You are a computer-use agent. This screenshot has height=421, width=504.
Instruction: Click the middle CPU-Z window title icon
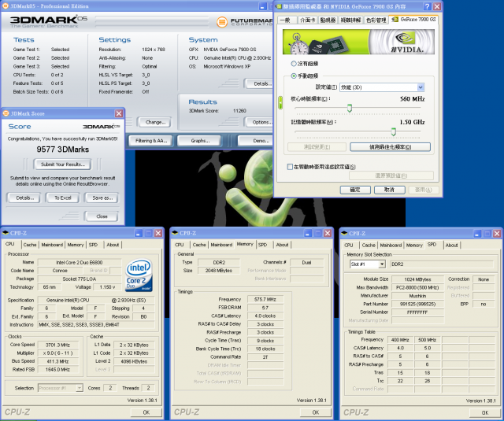coord(175,233)
